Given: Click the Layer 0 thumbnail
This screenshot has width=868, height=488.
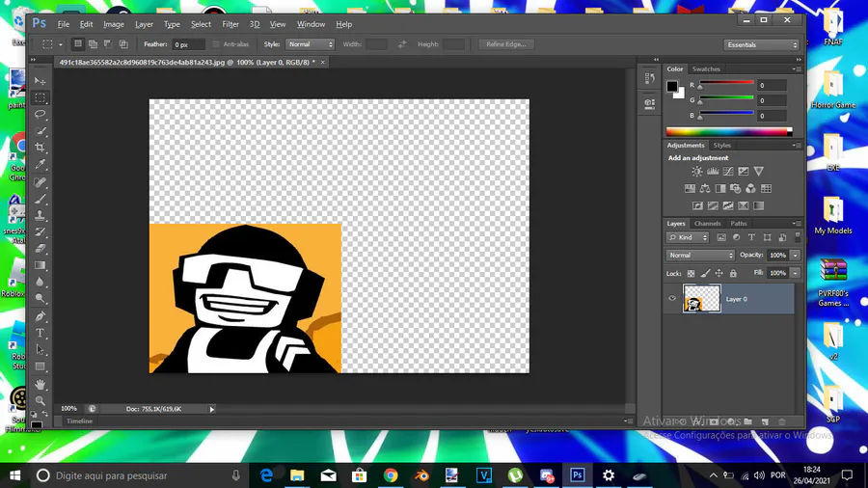Looking at the screenshot, I should click(x=701, y=299).
